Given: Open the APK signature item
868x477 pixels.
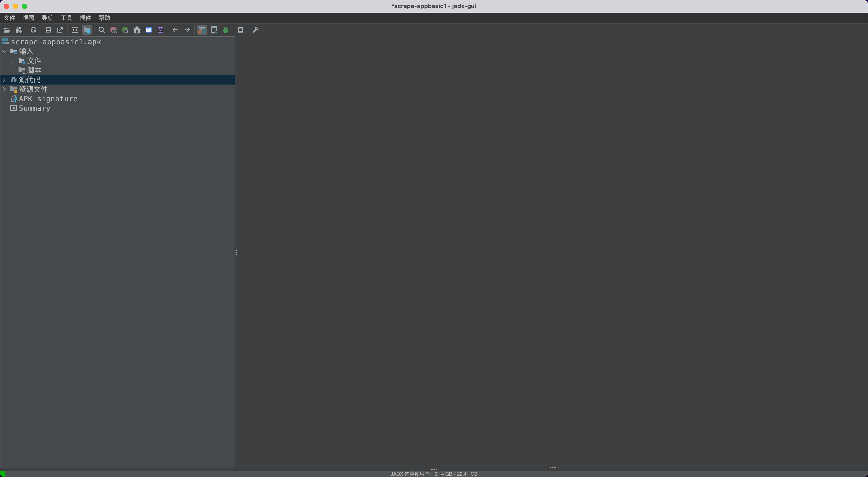Looking at the screenshot, I should (x=48, y=99).
